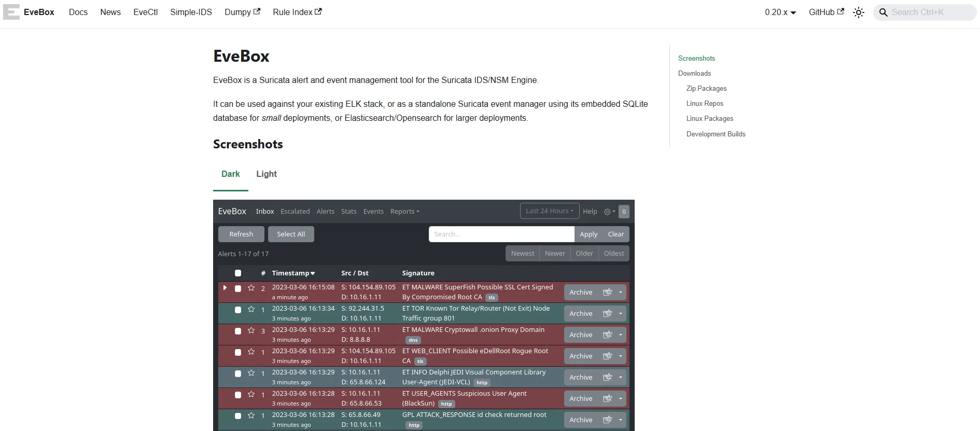Click the Linux Repos sidebar link

(x=705, y=104)
